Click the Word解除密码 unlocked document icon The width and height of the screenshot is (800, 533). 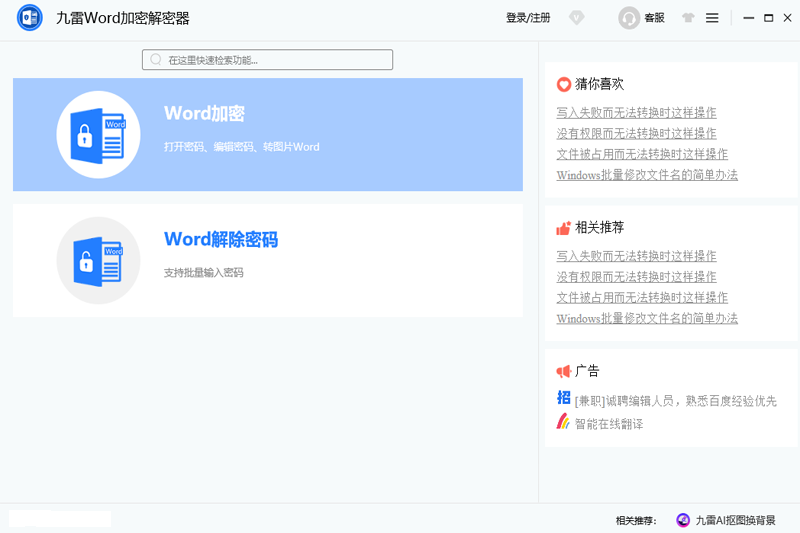(x=98, y=261)
